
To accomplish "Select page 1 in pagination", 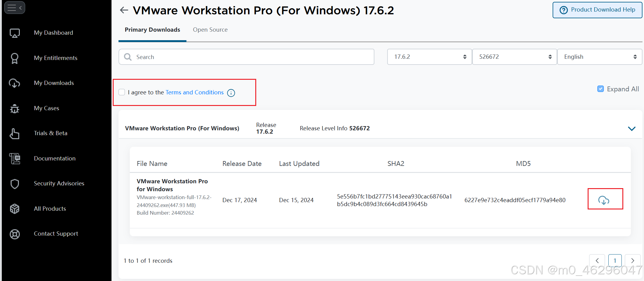I will tap(615, 261).
